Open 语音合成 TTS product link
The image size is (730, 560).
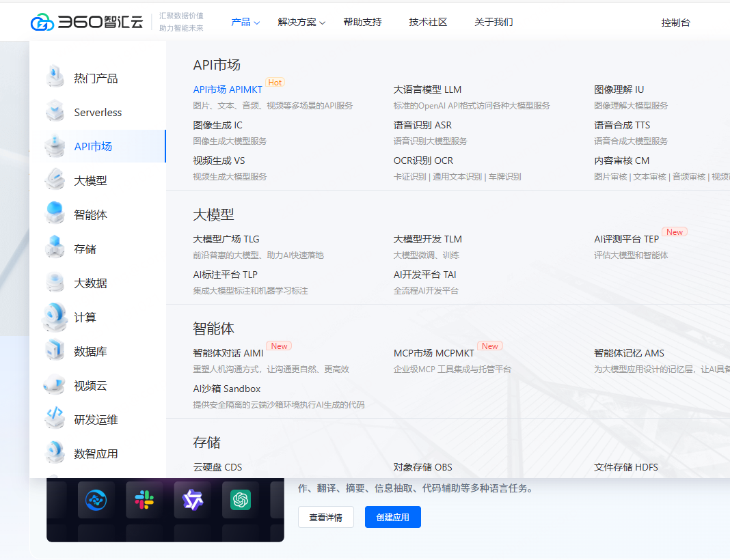[x=622, y=125]
